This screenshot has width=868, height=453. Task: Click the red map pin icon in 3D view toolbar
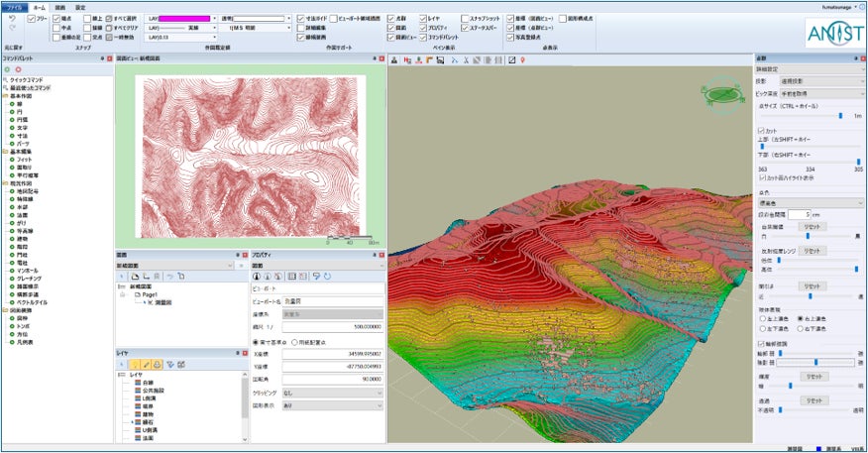tap(522, 60)
